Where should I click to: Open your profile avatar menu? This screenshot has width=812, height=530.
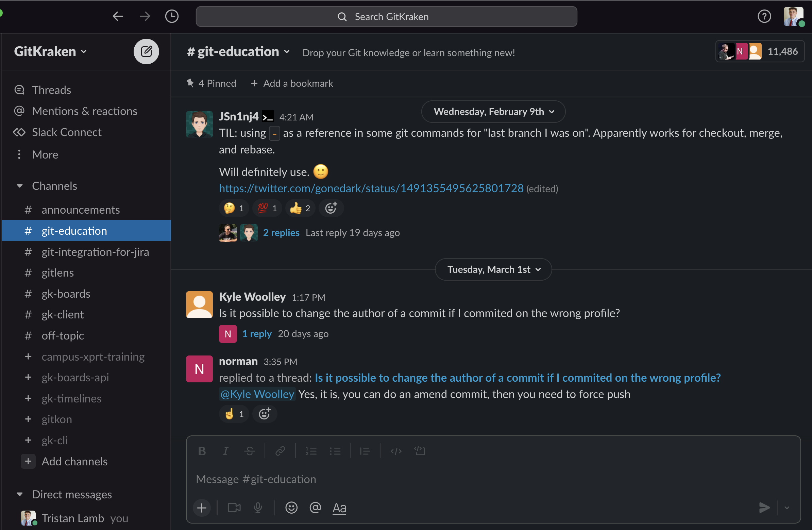click(793, 16)
